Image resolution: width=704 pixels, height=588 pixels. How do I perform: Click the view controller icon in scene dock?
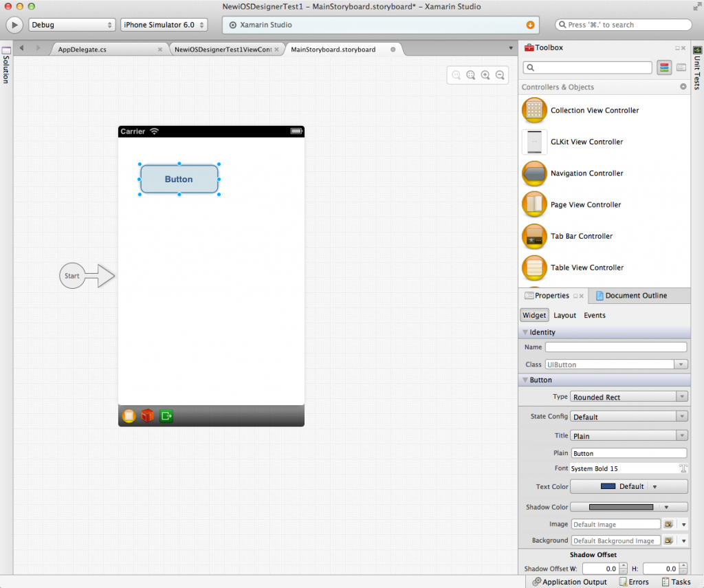coord(129,416)
